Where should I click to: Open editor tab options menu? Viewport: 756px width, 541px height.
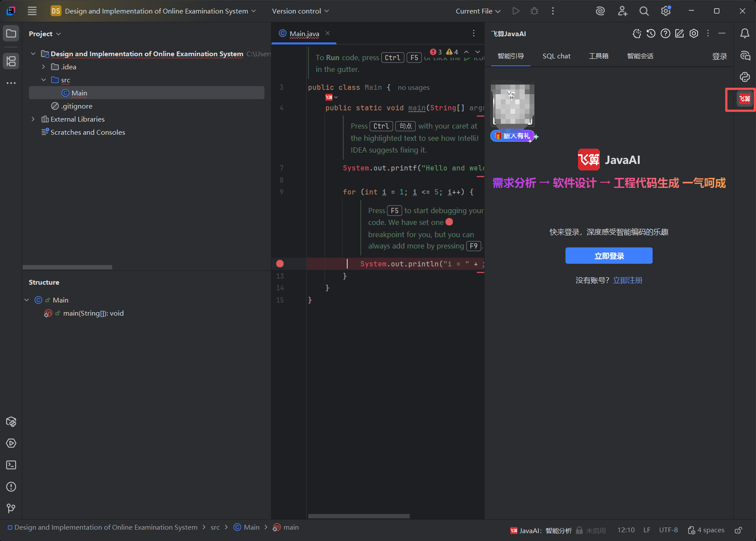click(x=474, y=33)
